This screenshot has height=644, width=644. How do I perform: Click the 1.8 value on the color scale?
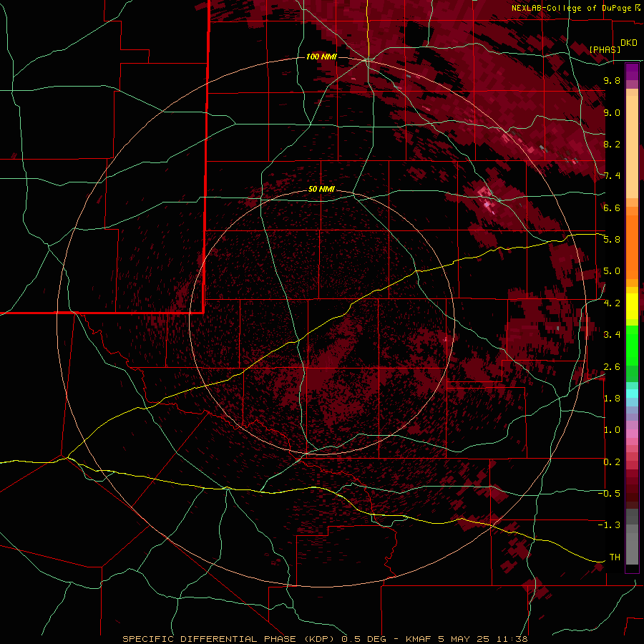pos(612,399)
